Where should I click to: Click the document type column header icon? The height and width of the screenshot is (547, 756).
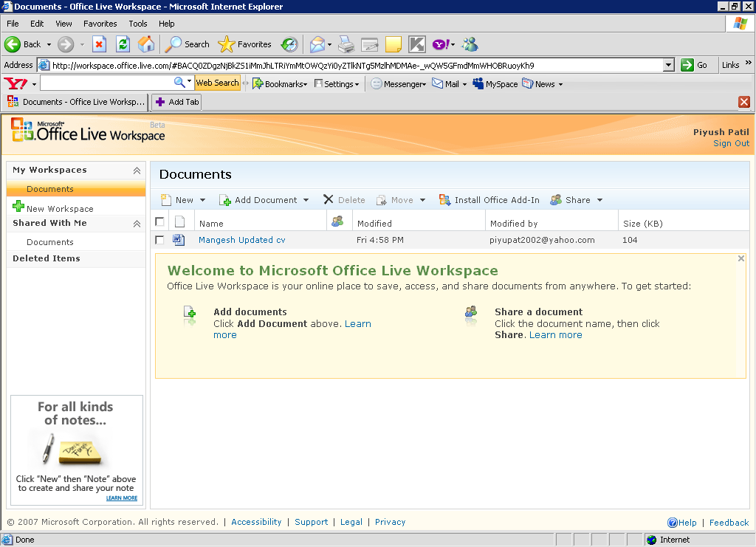[180, 222]
